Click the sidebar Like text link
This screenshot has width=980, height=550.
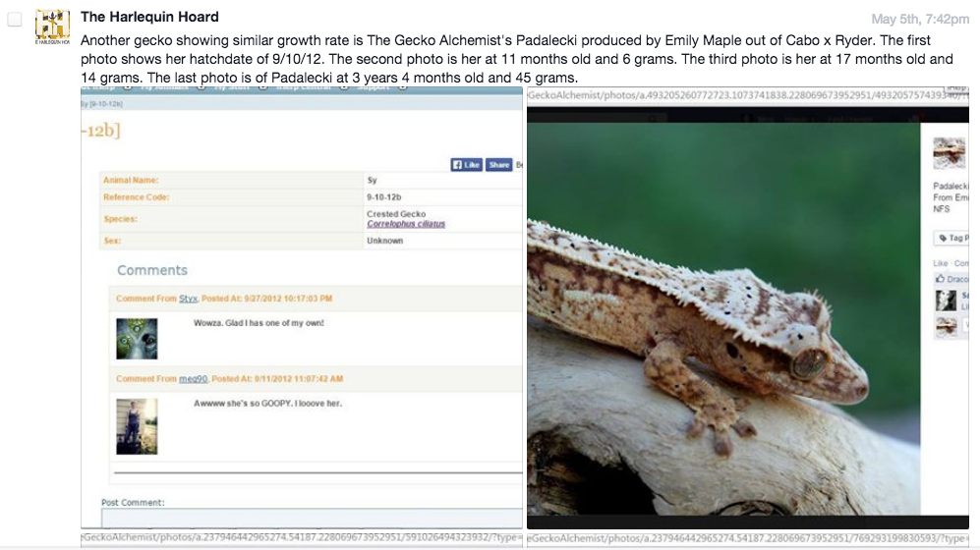(940, 263)
